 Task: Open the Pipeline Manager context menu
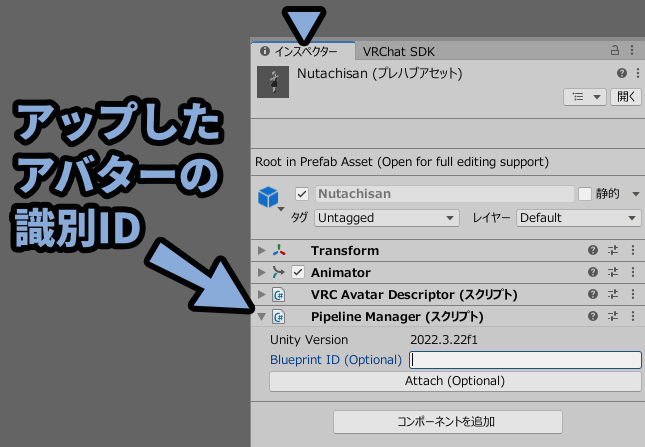[x=633, y=316]
